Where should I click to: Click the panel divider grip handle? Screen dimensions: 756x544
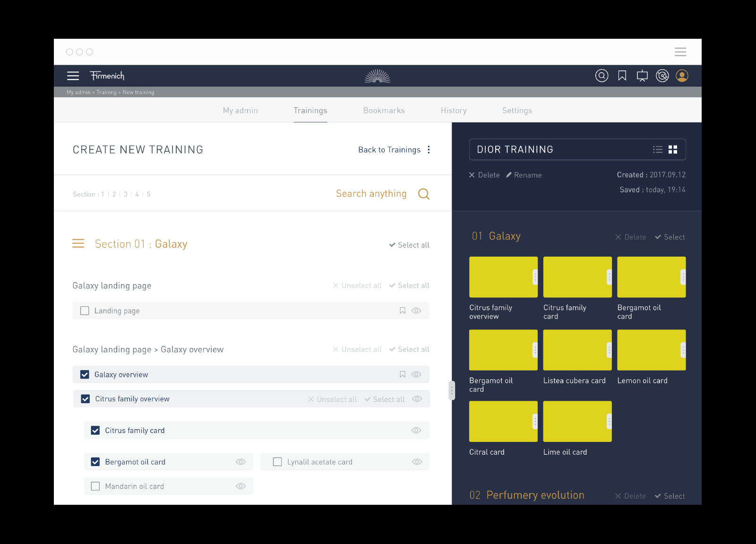click(452, 390)
